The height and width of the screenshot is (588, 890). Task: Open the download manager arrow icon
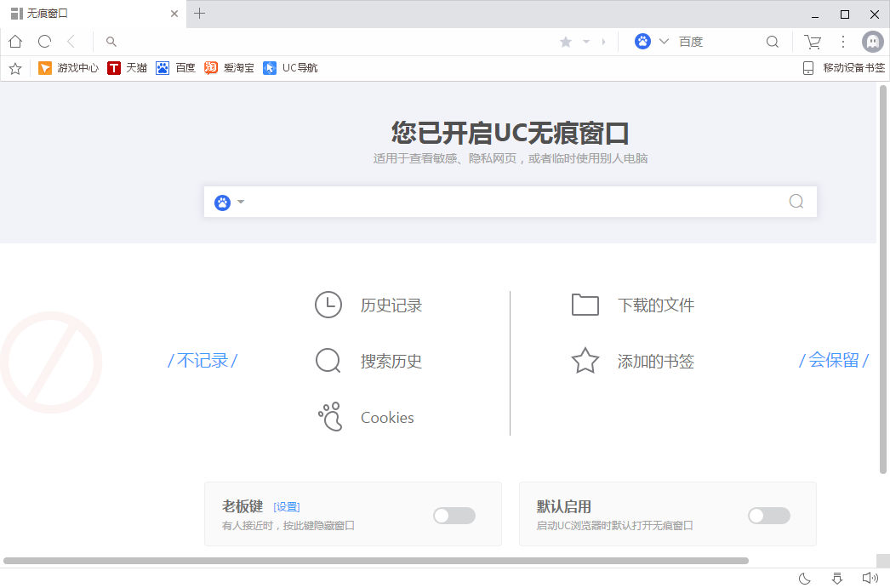pos(837,578)
